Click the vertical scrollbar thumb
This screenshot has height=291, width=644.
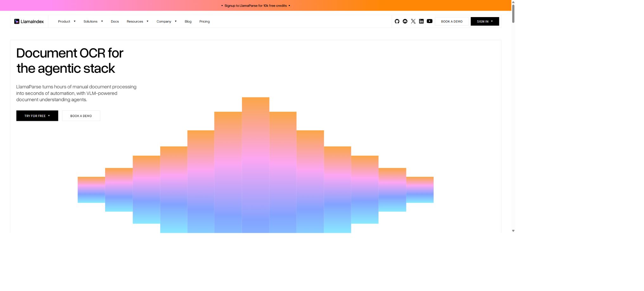513,13
